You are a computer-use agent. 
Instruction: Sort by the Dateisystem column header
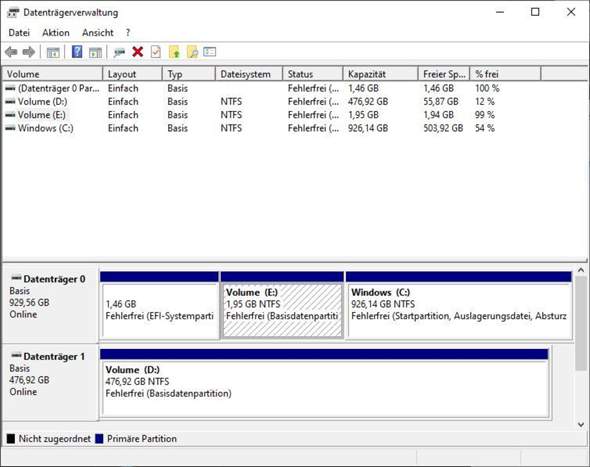tap(249, 74)
